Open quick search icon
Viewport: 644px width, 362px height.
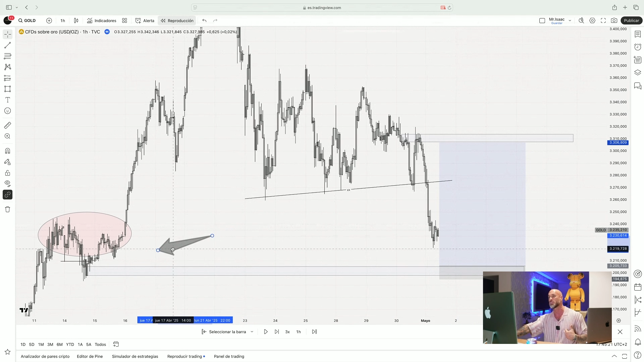(581, 20)
